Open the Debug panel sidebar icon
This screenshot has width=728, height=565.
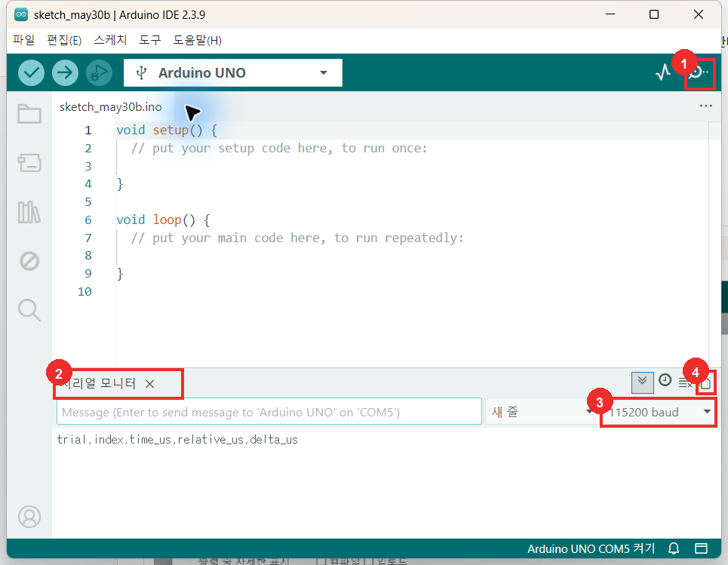pyautogui.click(x=29, y=261)
